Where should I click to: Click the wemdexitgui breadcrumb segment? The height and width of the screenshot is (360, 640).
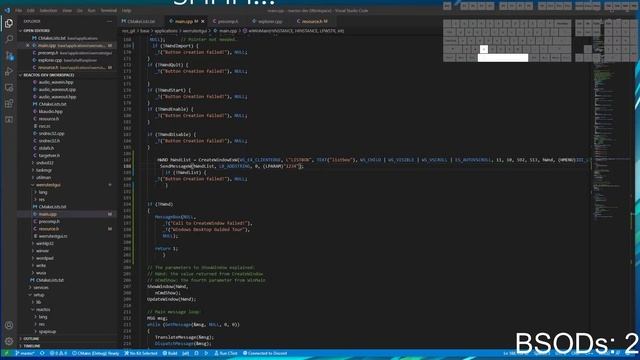pos(195,31)
